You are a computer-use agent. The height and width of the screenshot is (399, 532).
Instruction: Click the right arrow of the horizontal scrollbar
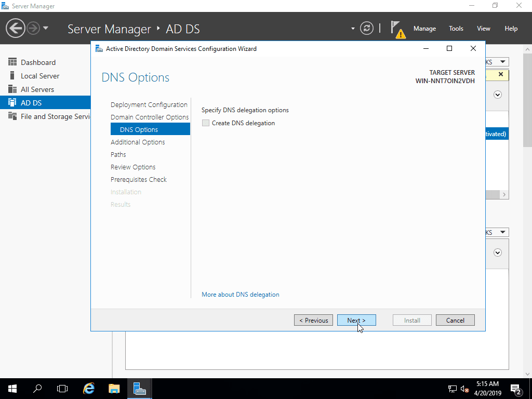(x=504, y=195)
